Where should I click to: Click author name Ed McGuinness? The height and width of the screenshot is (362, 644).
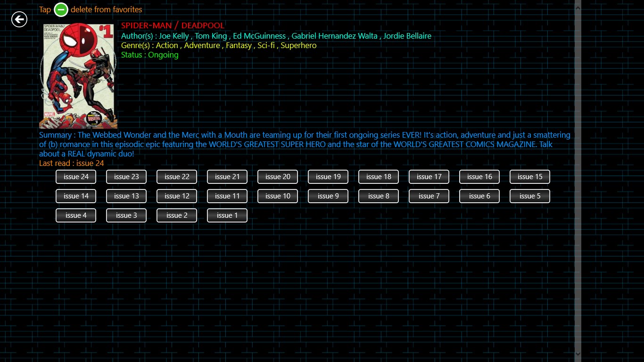[x=259, y=36]
